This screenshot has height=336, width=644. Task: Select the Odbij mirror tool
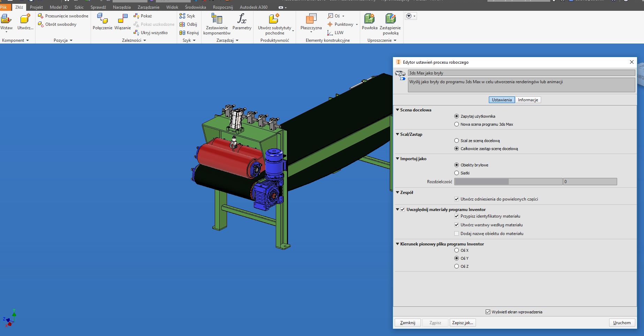188,24
